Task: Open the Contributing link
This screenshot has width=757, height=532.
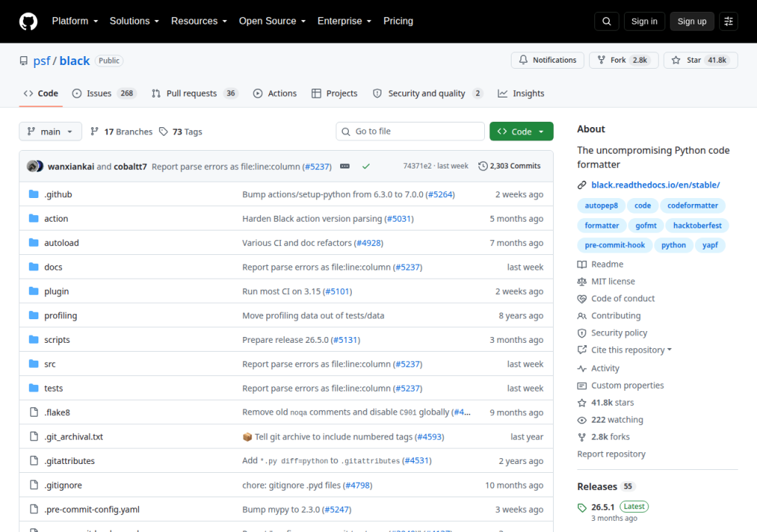Action: (x=616, y=316)
